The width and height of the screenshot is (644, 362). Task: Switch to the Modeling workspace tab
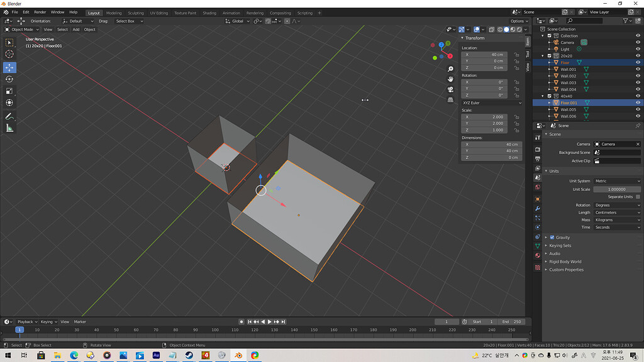click(x=114, y=13)
